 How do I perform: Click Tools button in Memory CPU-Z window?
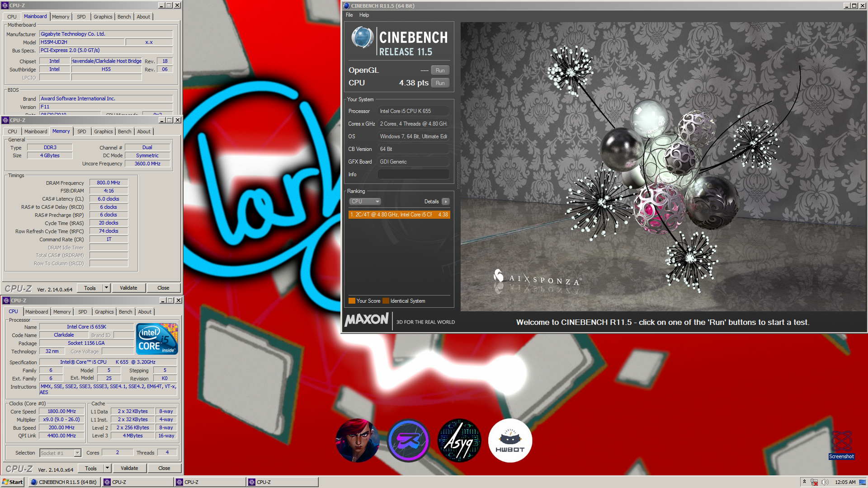click(90, 288)
